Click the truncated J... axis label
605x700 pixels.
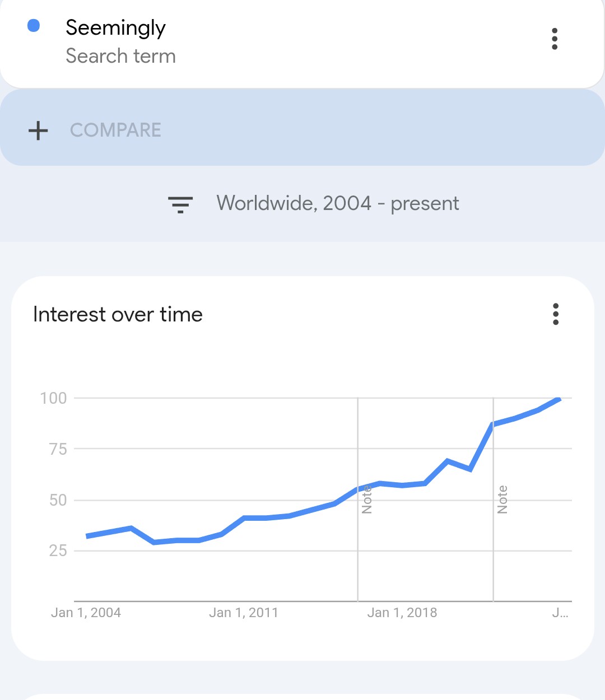tap(560, 613)
